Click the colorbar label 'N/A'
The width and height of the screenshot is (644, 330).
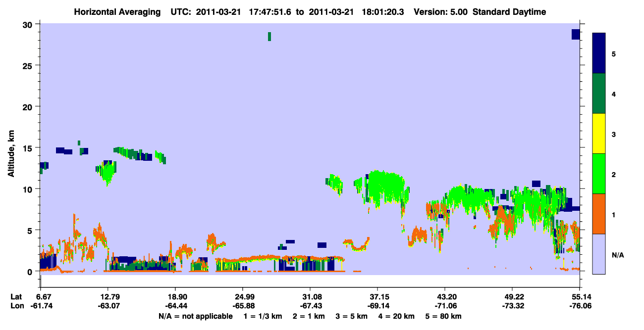point(617,255)
